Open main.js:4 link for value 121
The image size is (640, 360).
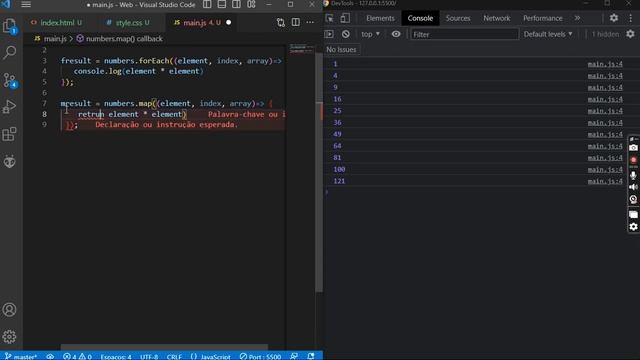605,181
